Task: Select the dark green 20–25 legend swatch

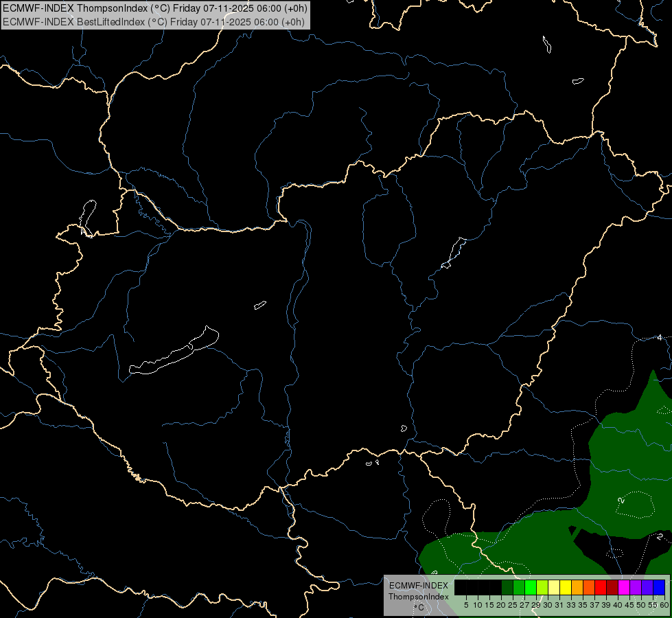Action: pos(507,587)
